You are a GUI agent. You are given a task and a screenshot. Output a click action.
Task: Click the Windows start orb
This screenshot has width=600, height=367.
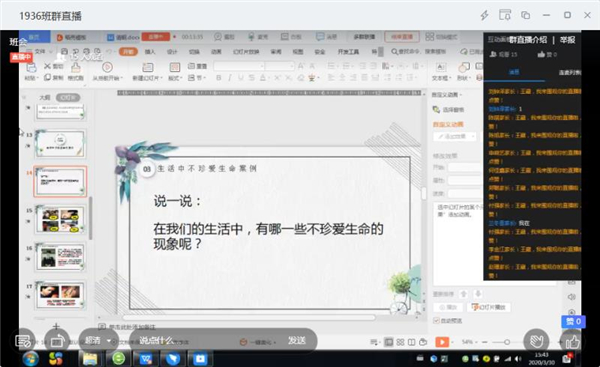(30, 359)
